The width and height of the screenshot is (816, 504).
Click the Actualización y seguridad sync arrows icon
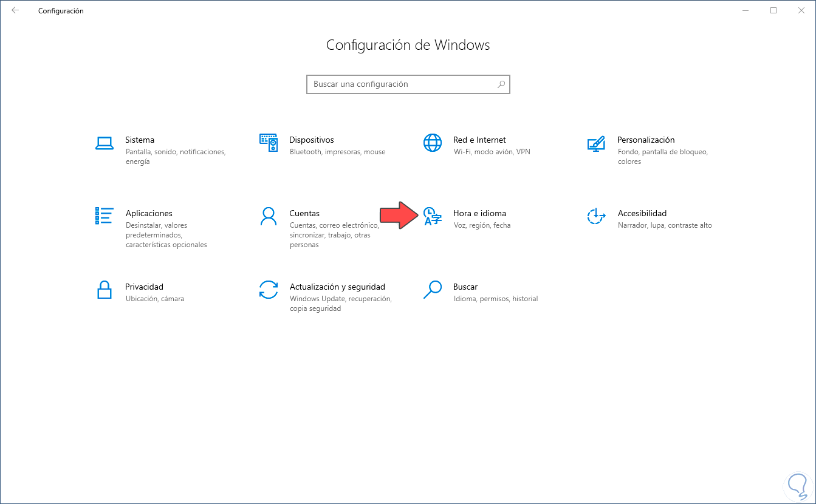pos(269,290)
